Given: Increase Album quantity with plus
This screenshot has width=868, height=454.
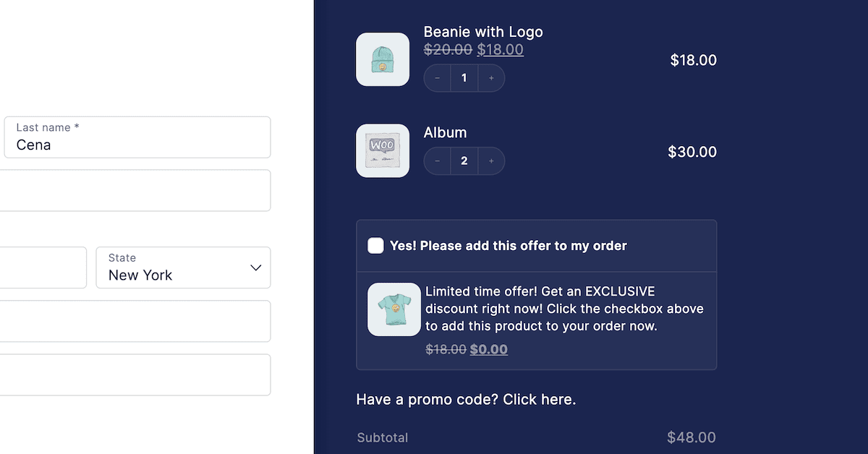Looking at the screenshot, I should tap(491, 161).
